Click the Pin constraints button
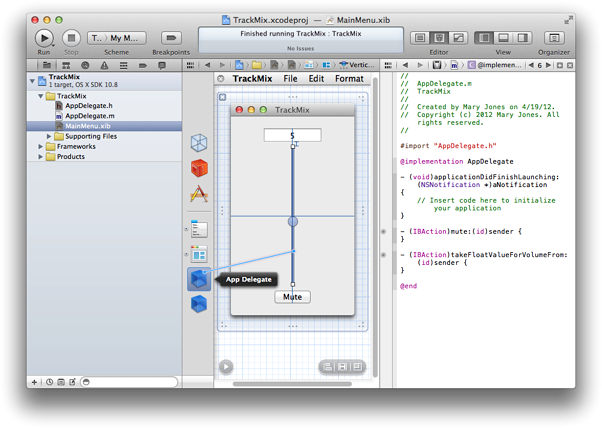This screenshot has height=428, width=602. click(342, 367)
